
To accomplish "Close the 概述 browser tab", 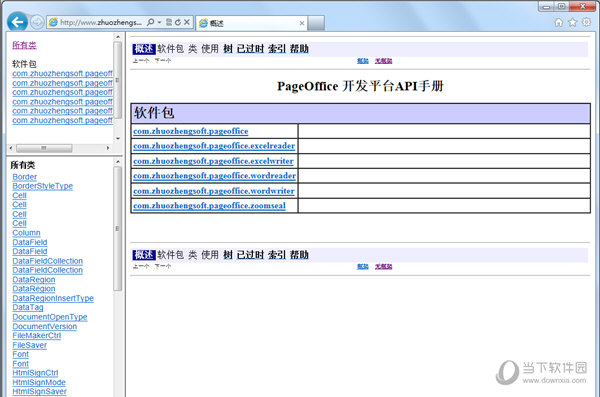I will [x=302, y=23].
